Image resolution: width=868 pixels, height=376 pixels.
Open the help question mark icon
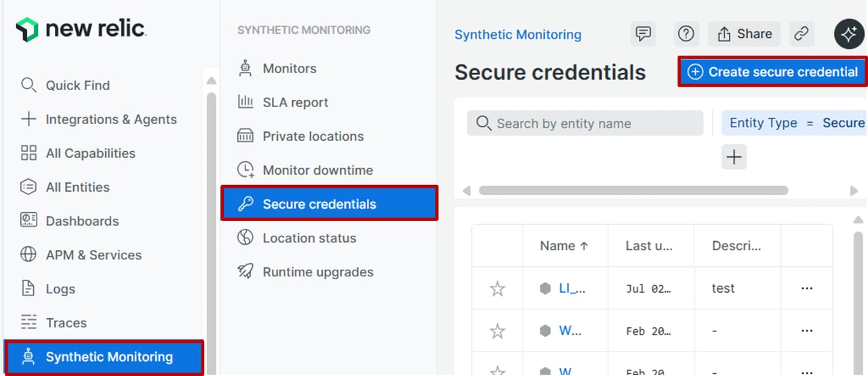(x=688, y=34)
